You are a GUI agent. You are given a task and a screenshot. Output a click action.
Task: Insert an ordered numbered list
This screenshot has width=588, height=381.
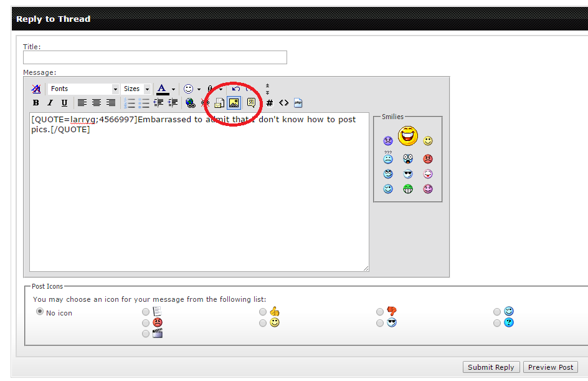click(130, 103)
